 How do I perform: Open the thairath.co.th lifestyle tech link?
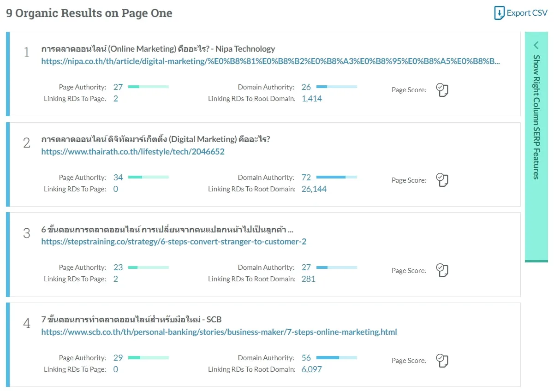click(133, 151)
